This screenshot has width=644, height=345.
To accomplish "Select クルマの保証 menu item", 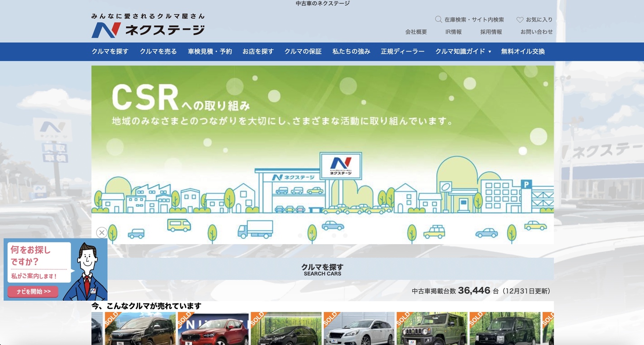I will pyautogui.click(x=303, y=52).
